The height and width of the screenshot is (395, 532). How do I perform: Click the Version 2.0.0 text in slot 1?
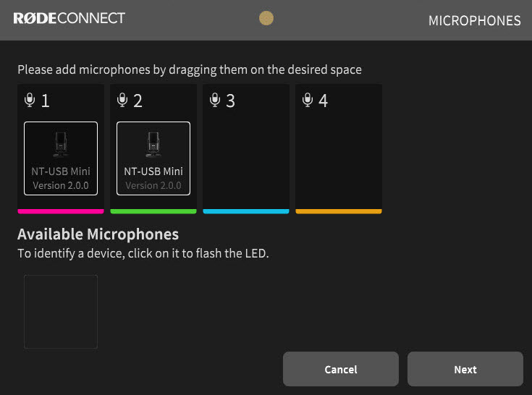[61, 186]
